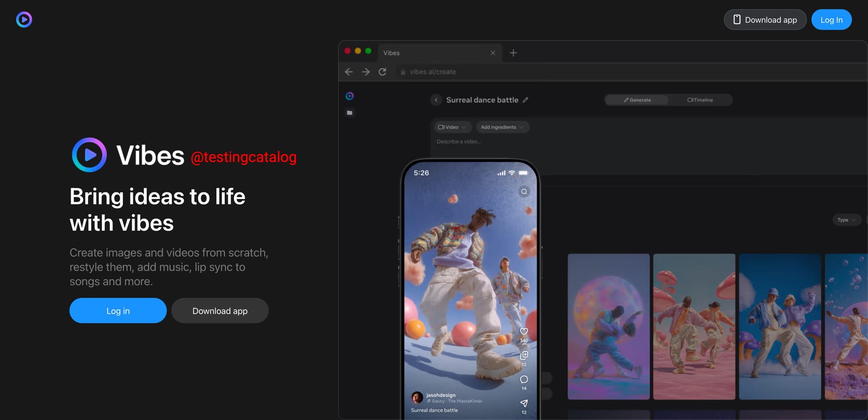This screenshot has height=420, width=868.
Task: Click the Vibes heading text
Action: click(150, 155)
